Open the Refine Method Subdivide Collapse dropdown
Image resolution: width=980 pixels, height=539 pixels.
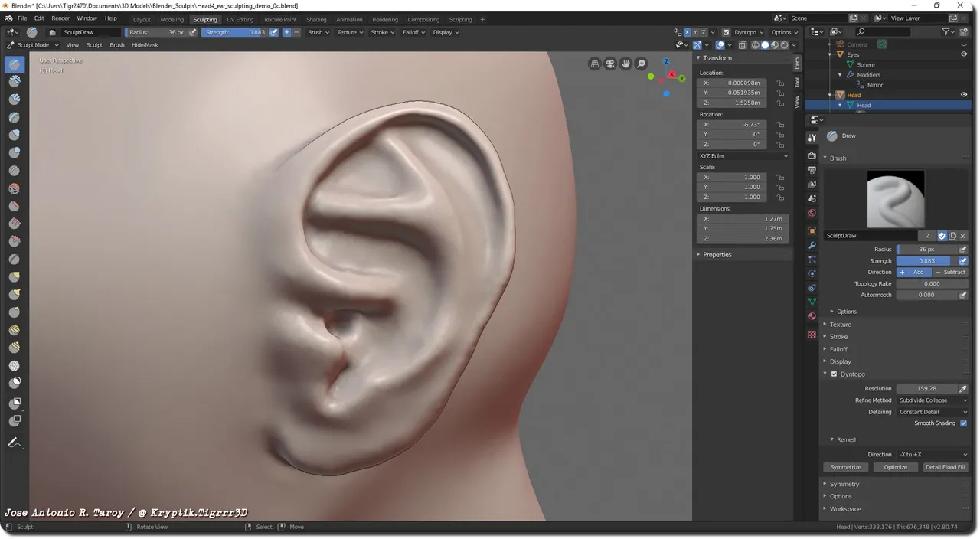(x=933, y=400)
